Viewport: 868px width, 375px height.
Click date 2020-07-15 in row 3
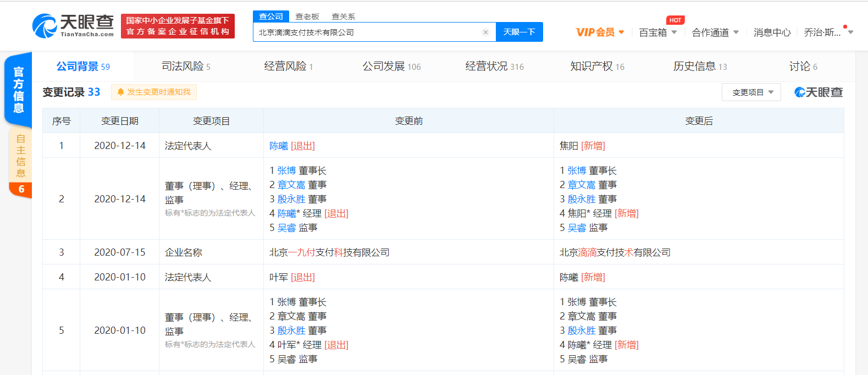(x=120, y=252)
